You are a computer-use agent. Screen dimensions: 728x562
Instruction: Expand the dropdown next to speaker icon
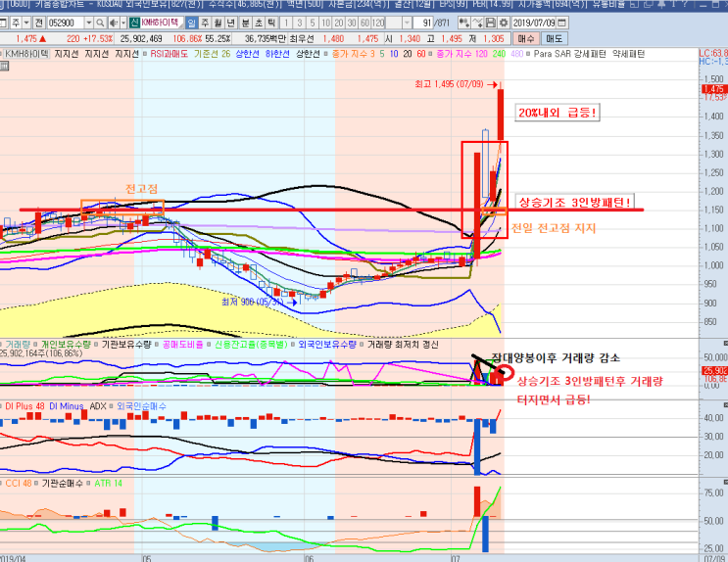pos(123,23)
